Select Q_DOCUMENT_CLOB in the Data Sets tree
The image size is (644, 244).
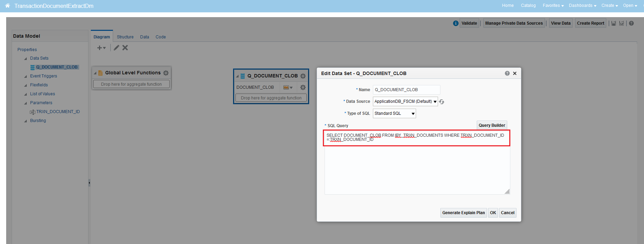57,67
